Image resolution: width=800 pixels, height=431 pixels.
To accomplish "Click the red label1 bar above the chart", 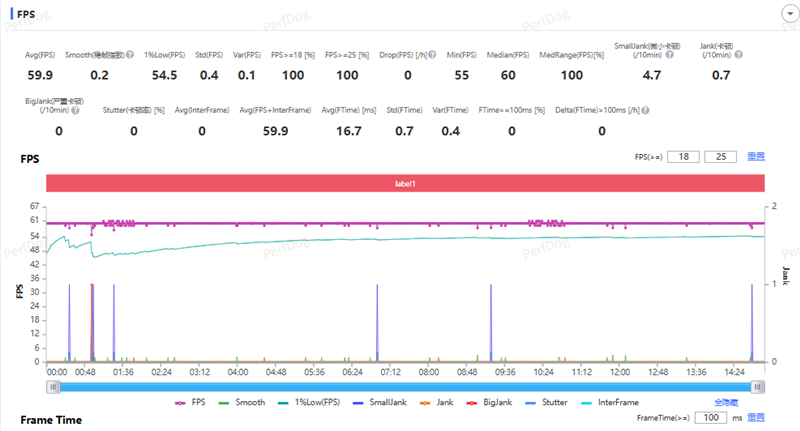I will pos(405,183).
